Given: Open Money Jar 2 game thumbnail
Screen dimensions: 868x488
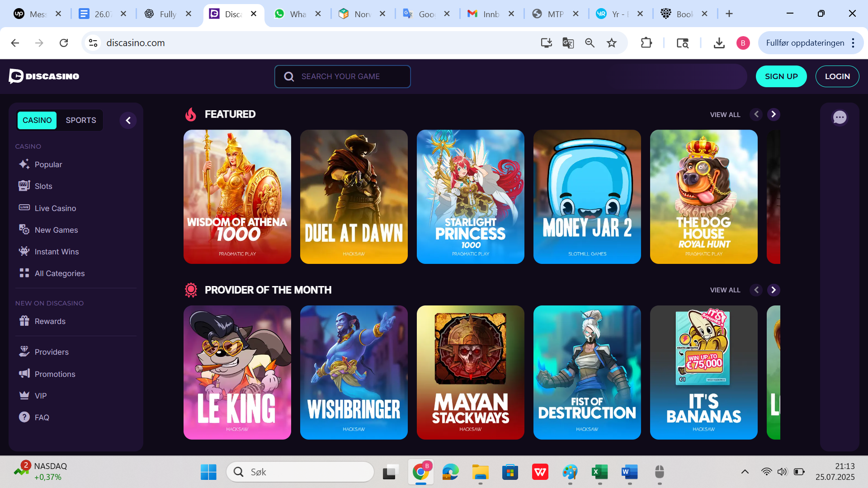Looking at the screenshot, I should point(587,197).
